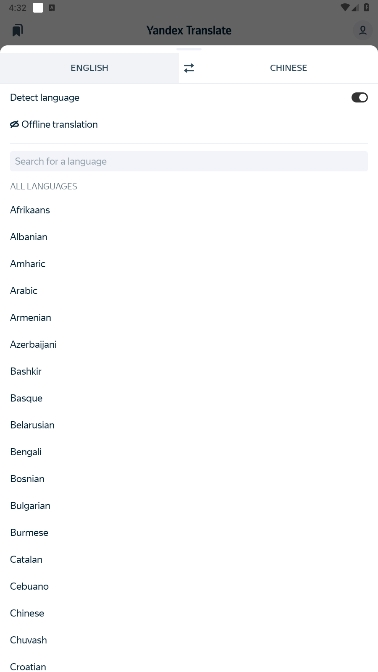378x672 pixels.
Task: Select the CHINESE target language tab
Action: 288,68
